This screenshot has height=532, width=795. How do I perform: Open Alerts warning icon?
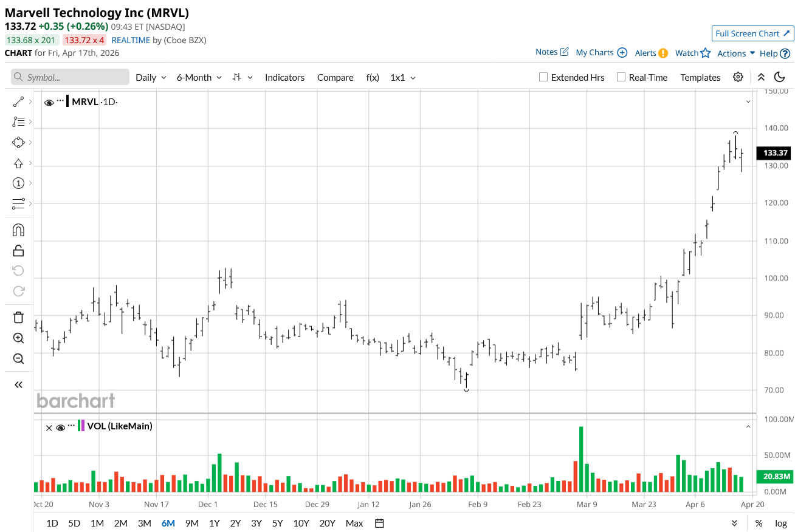pos(663,53)
